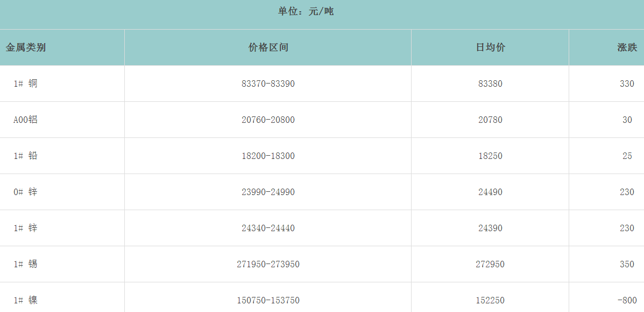Image resolution: width=644 pixels, height=312 pixels.
Task: Click the 0# 锌 metal name cell
Action: click(x=26, y=192)
